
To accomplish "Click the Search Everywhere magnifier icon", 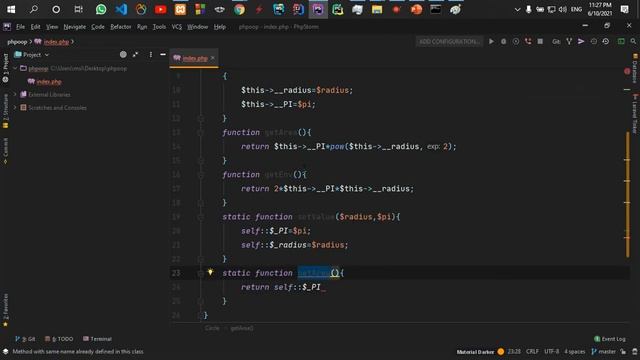I will tap(633, 42).
